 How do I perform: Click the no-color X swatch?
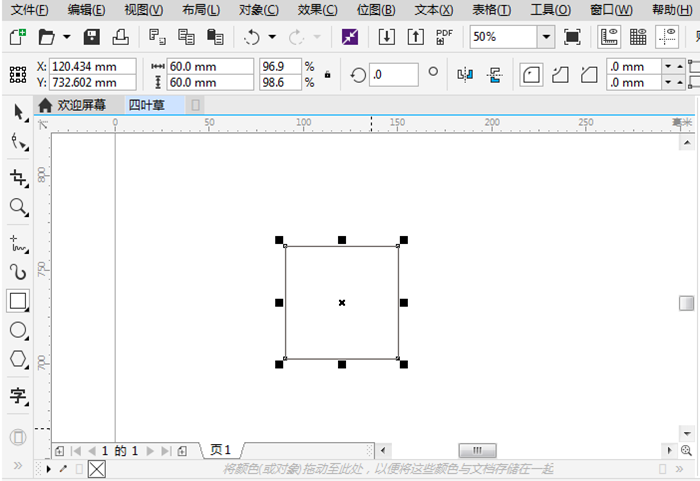[97, 468]
